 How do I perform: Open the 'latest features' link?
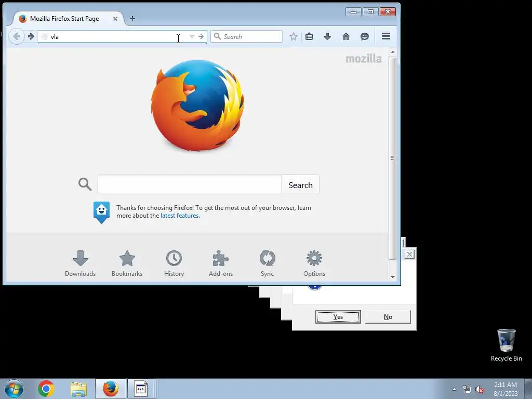click(179, 216)
